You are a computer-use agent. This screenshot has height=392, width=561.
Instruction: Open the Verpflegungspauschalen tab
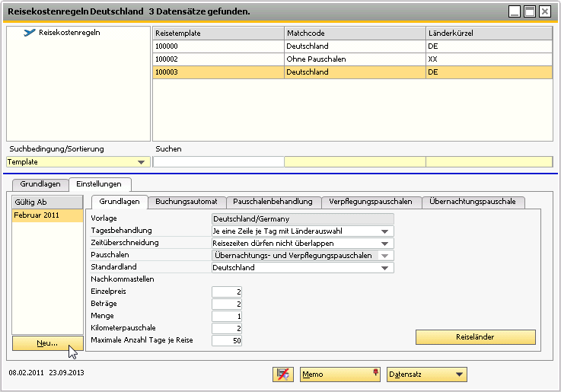tap(371, 202)
